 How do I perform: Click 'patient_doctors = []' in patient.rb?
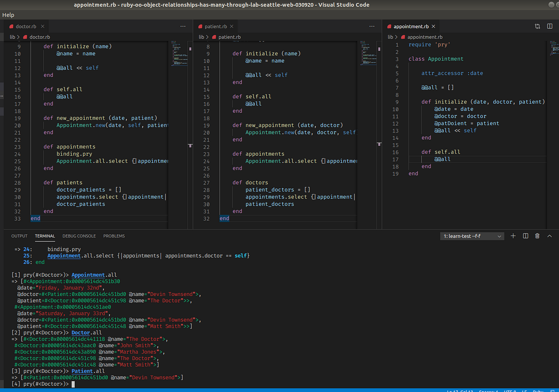pos(278,190)
